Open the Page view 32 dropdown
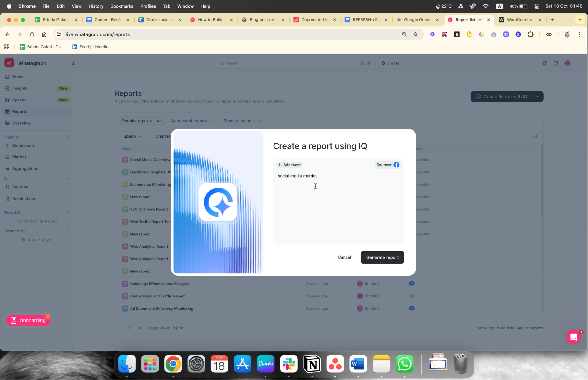This screenshot has height=380, width=588. click(178, 328)
